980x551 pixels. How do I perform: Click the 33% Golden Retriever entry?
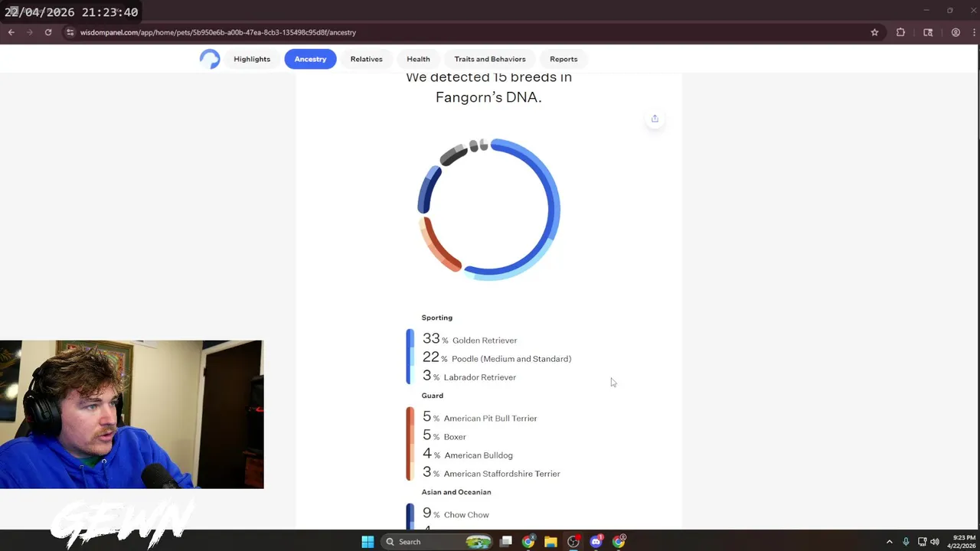469,339
